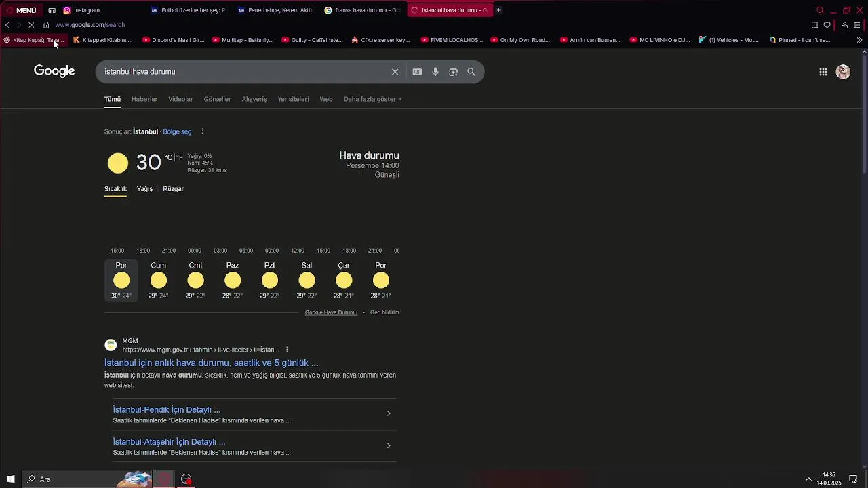Select the Sal forecast day
This screenshot has height=488, width=868.
(307, 281)
